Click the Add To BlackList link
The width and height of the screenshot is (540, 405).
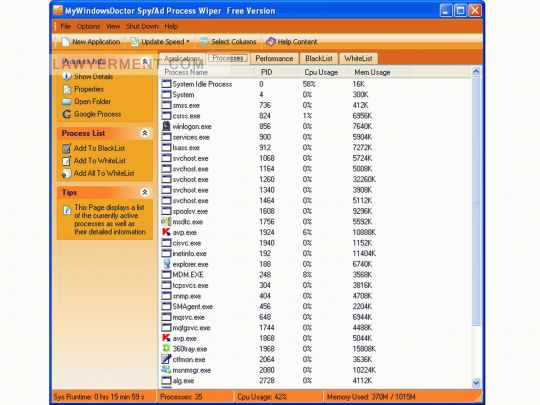100,148
